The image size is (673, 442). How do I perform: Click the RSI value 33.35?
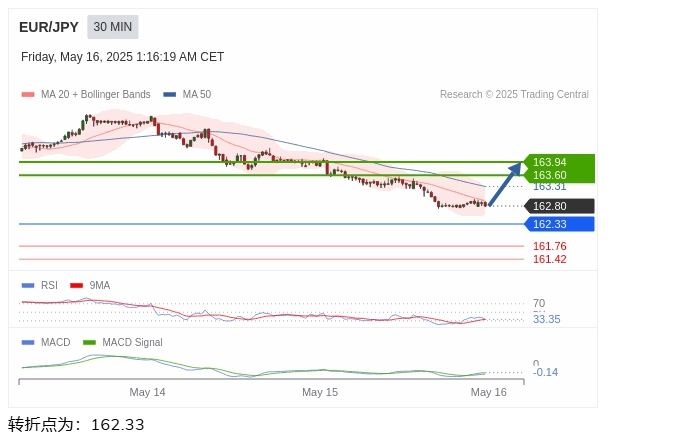click(x=547, y=319)
